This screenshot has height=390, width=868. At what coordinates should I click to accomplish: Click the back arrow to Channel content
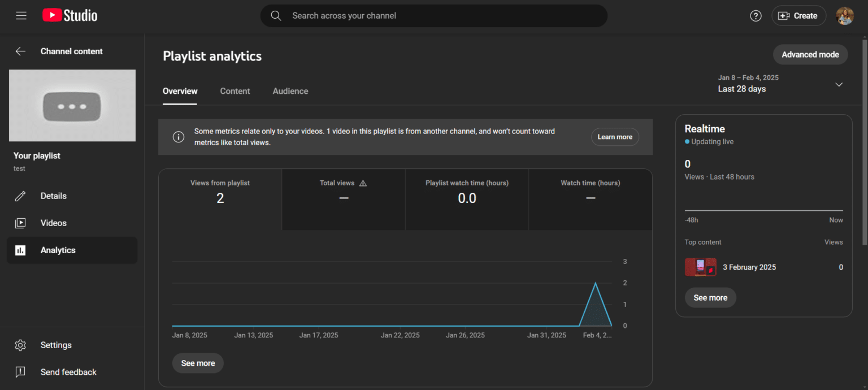[20, 51]
